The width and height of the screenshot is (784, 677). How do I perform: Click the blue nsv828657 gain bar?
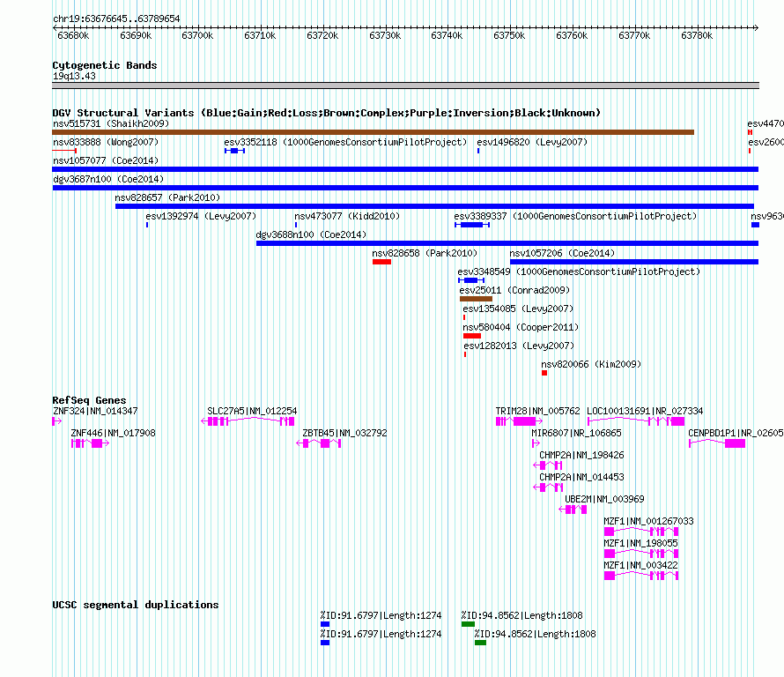434,206
